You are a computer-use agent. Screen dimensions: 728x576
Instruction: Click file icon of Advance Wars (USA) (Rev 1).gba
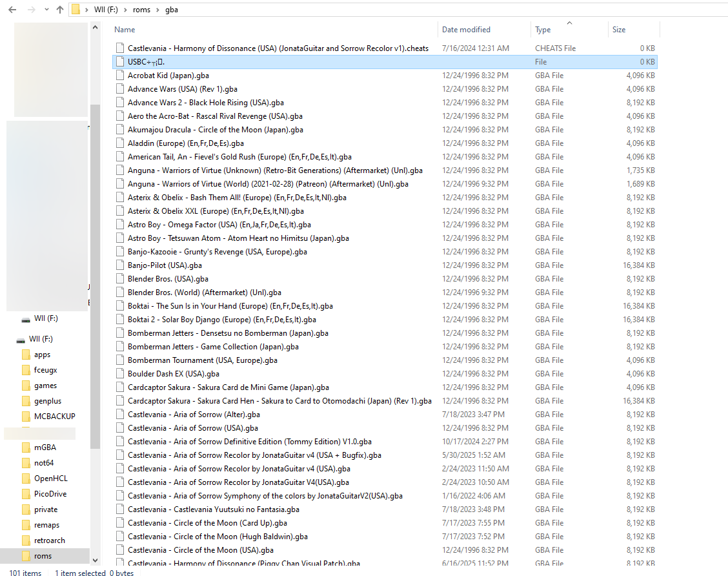(x=120, y=88)
